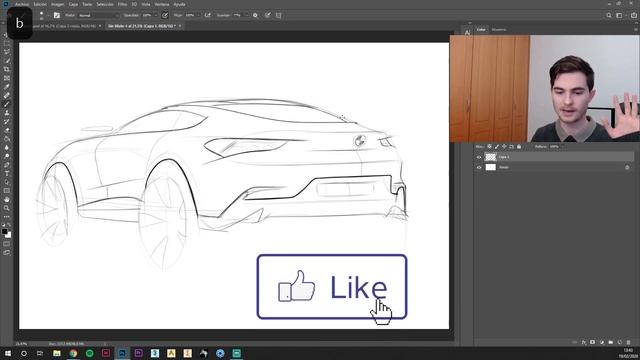Select the Pen tool
This screenshot has width=640, height=360.
[x=7, y=165]
